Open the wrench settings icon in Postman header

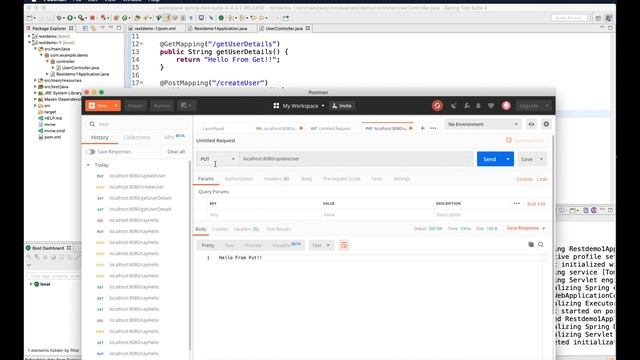pyautogui.click(x=467, y=106)
